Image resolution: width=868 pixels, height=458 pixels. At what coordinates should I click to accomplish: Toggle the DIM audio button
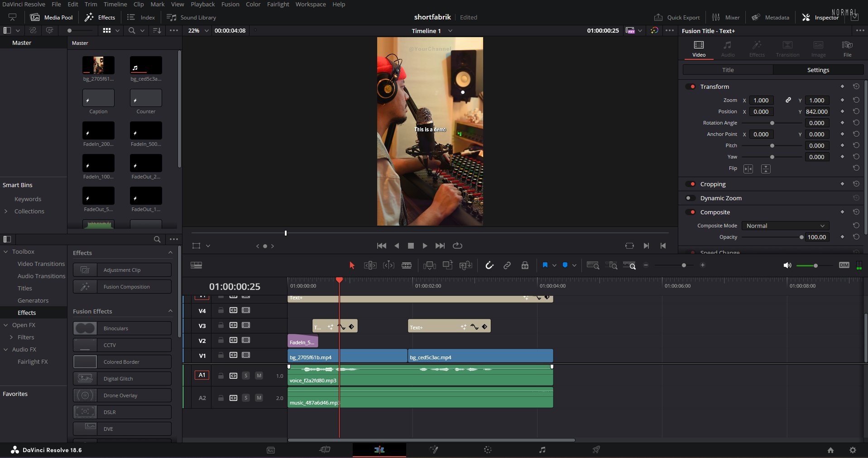tap(844, 265)
